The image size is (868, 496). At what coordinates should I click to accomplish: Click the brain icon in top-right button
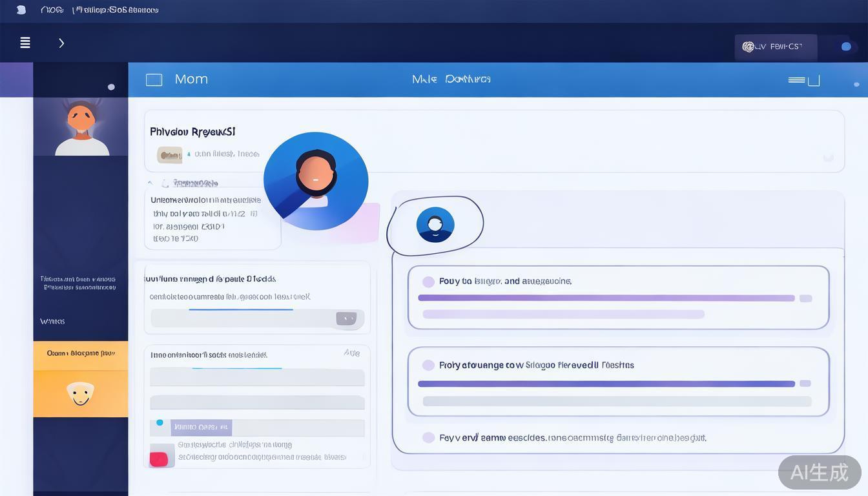[748, 46]
